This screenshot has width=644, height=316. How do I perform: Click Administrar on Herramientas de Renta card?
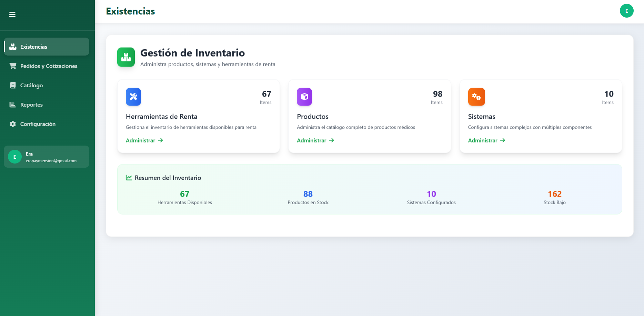[144, 140]
